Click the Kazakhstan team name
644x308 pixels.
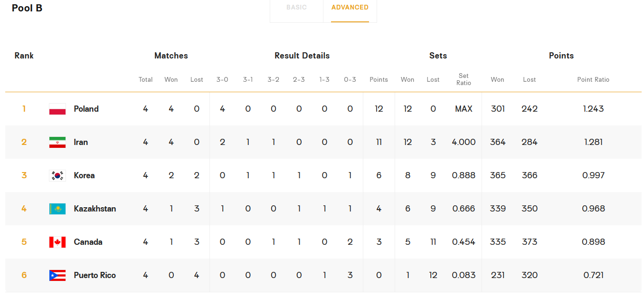point(95,209)
